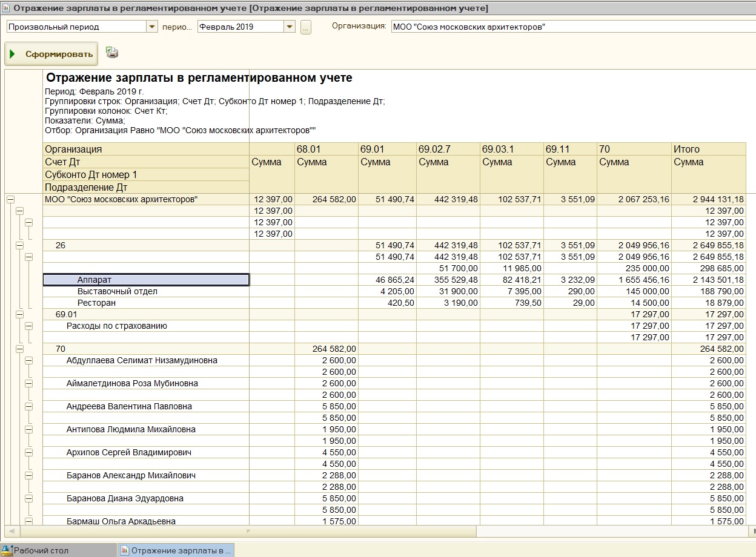Collapse the МОО organization root group
The image size is (756, 557).
click(x=10, y=199)
